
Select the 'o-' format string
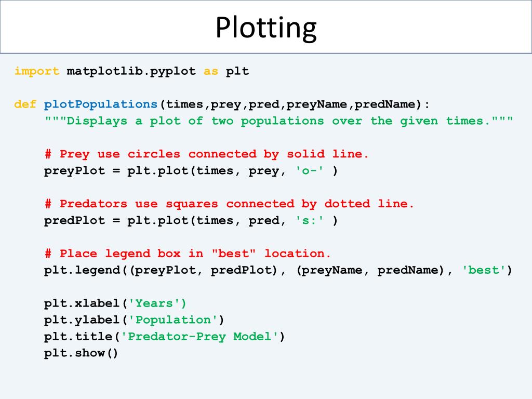tap(310, 170)
